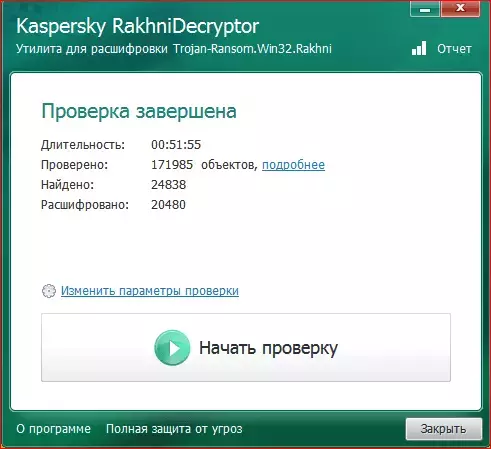Screen dimensions: 491x449
Task: Click the report bar-chart icon
Action: (x=419, y=48)
